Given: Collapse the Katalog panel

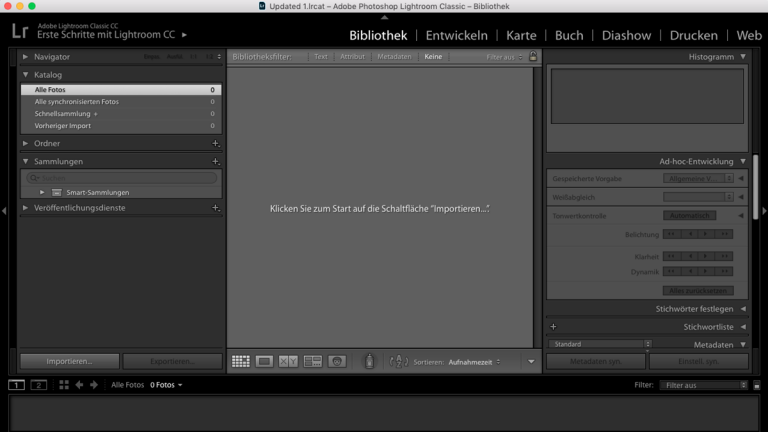Looking at the screenshot, I should (25, 75).
